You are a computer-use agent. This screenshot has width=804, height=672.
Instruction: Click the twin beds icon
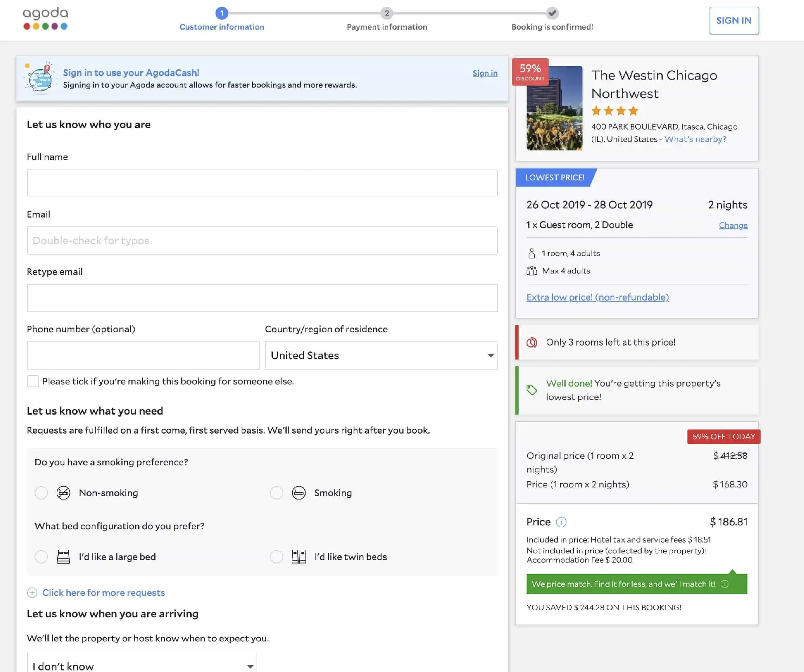point(299,557)
